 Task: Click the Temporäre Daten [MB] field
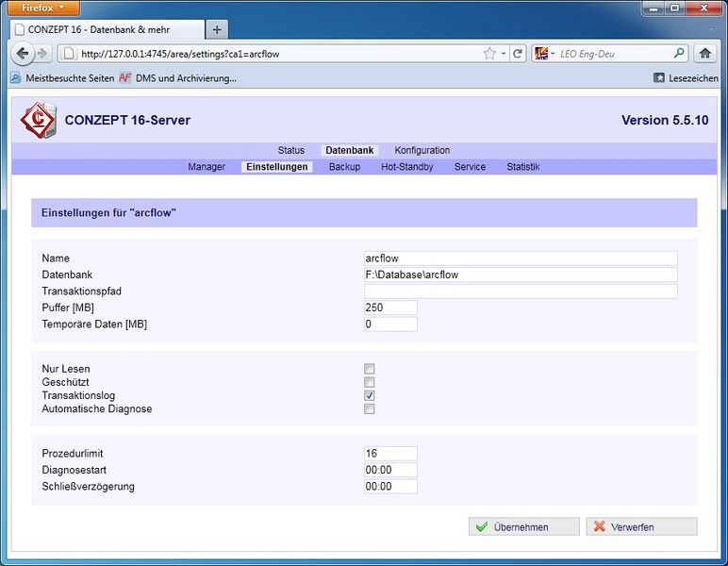point(390,325)
